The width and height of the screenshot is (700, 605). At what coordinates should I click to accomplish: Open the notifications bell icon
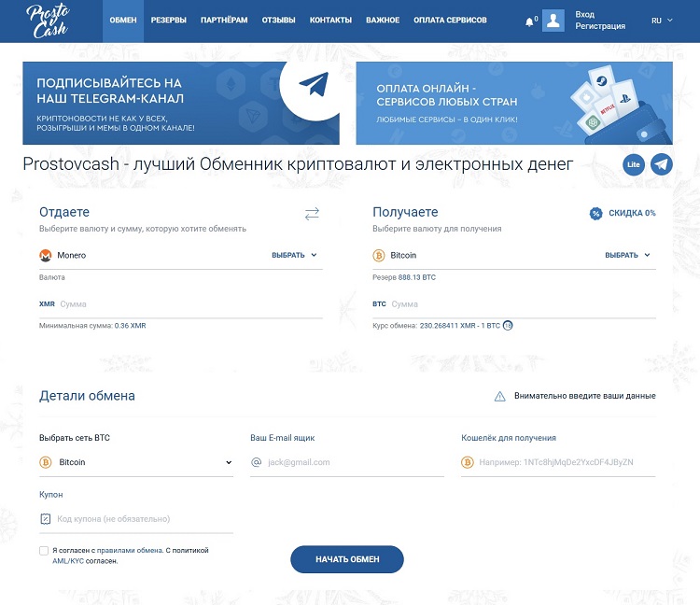(529, 21)
